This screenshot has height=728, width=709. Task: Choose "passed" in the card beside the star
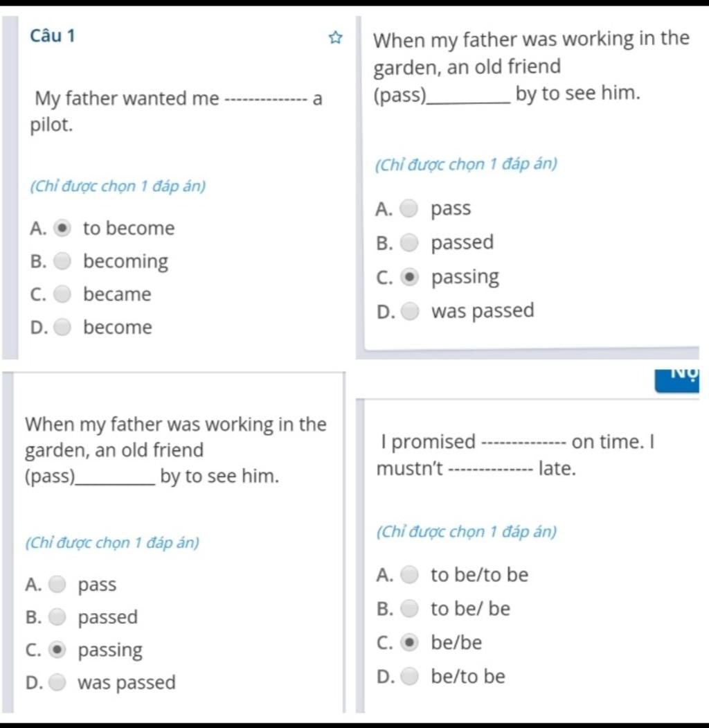pyautogui.click(x=410, y=243)
